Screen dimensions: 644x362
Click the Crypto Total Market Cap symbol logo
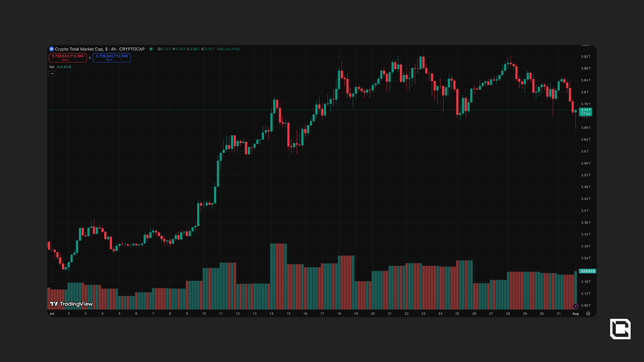pos(52,49)
